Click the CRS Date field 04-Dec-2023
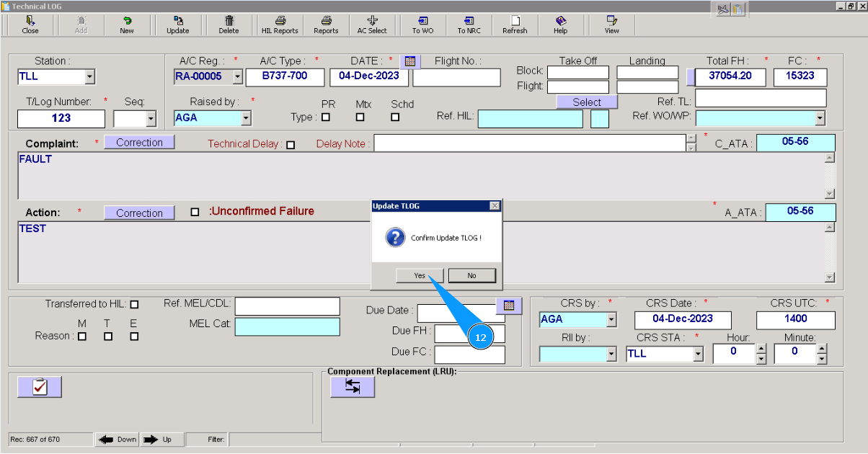This screenshot has height=454, width=868. [x=683, y=320]
